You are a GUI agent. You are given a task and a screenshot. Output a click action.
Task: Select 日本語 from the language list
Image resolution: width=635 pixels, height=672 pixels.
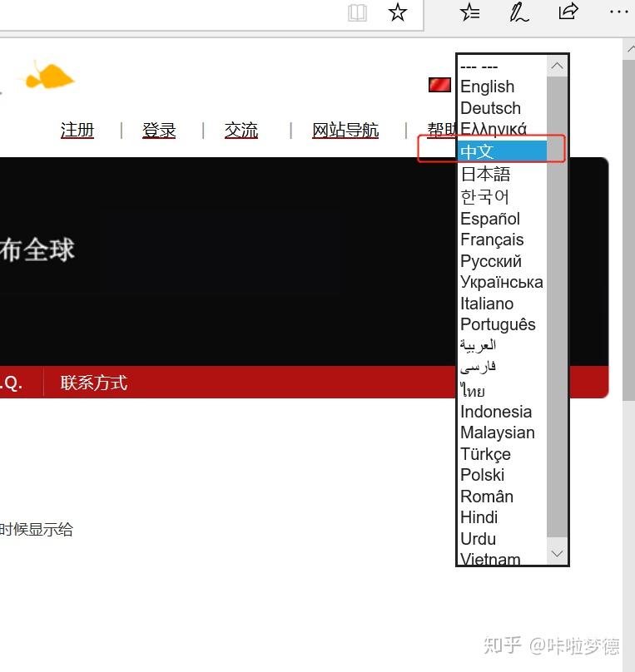485,174
